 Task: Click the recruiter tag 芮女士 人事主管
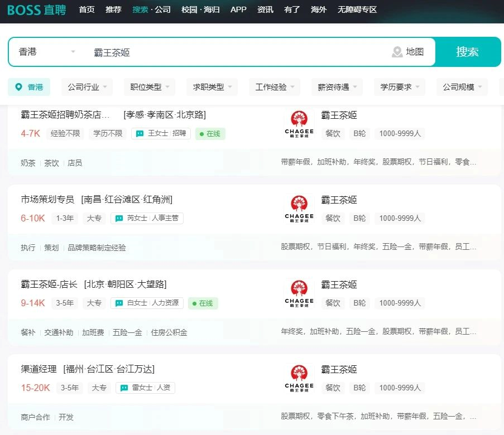pos(147,219)
